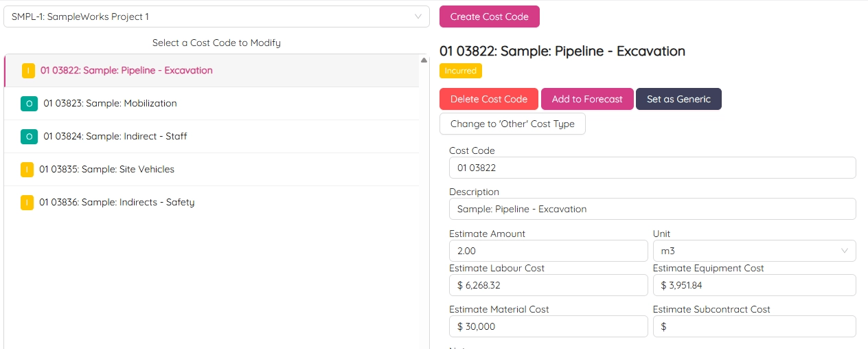Click the Estimate Equipment Cost field
The width and height of the screenshot is (868, 349).
point(754,285)
